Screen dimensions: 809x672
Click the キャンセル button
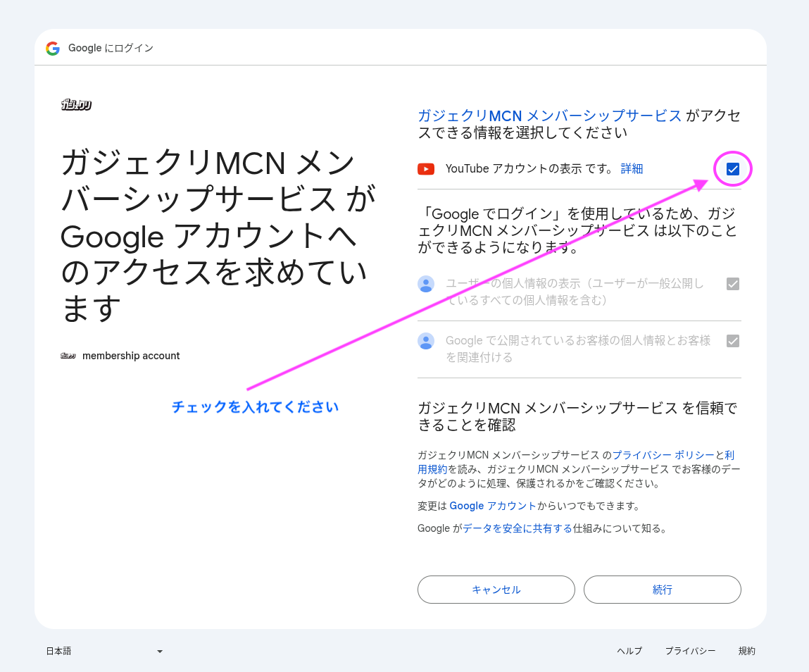pos(496,590)
